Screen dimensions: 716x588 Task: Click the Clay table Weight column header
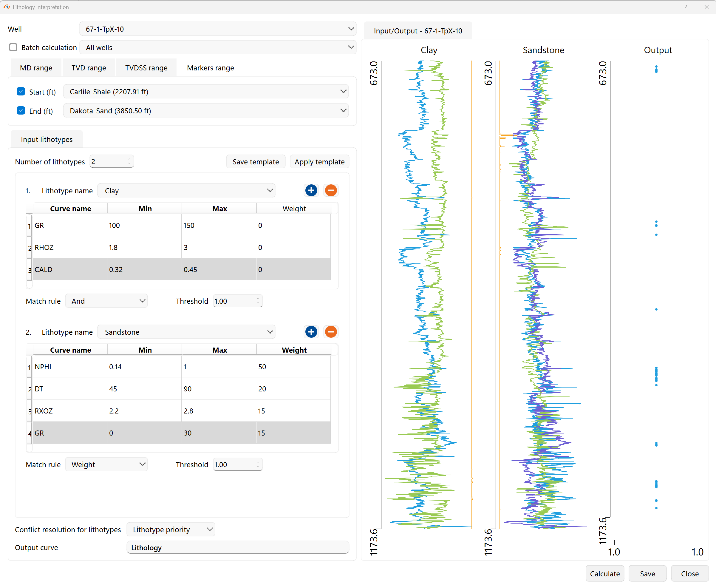(294, 208)
